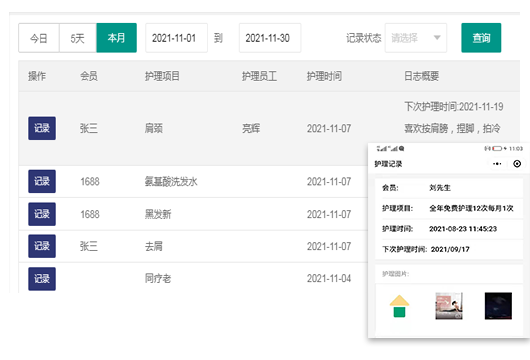
Task: Click the 全年免费护理12次每月1次 project value
Action: coord(471,208)
